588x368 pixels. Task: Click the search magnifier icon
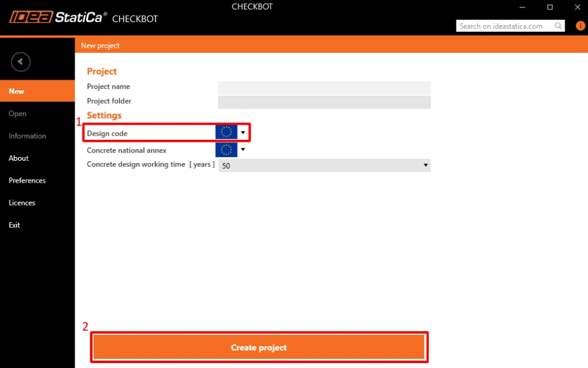558,26
